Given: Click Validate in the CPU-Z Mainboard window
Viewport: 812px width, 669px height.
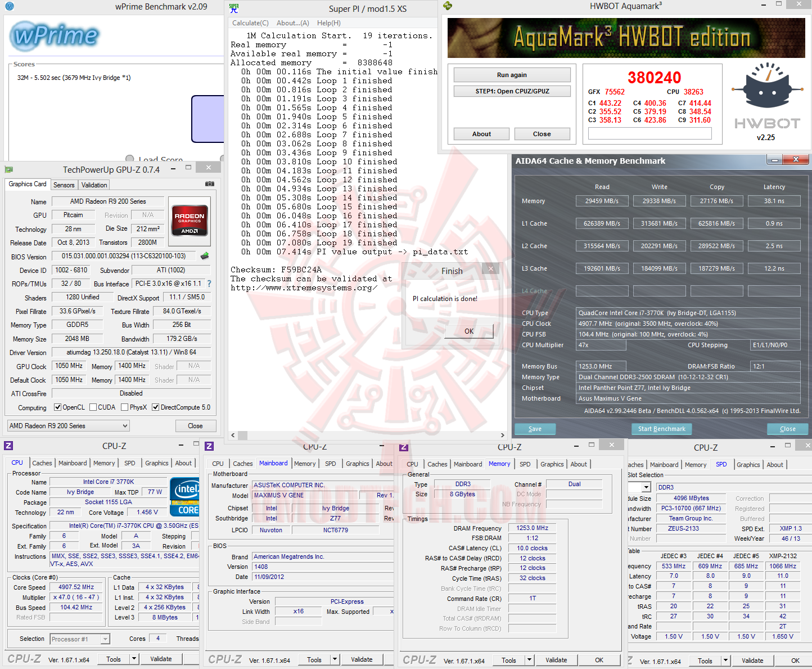Looking at the screenshot, I should click(x=362, y=659).
